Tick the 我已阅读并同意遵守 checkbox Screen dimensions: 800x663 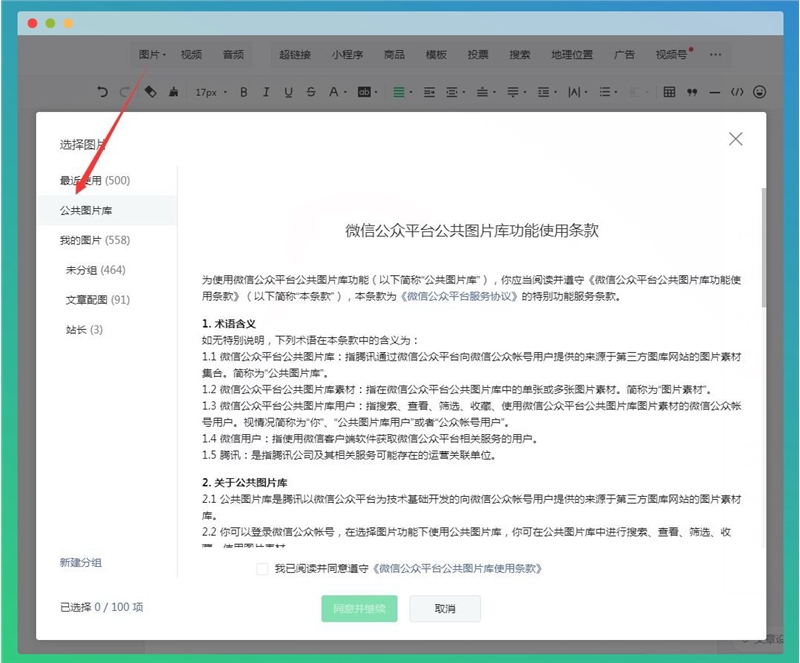[x=262, y=569]
